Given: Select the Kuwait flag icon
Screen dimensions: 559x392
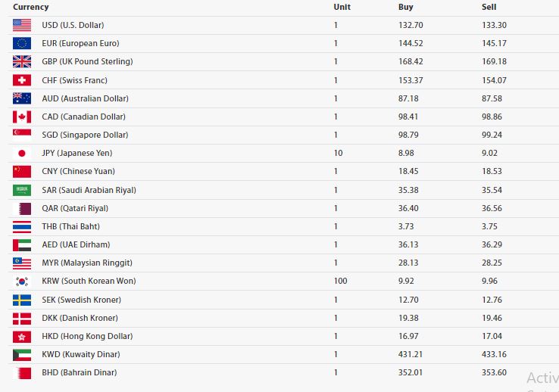Looking at the screenshot, I should pos(21,354).
